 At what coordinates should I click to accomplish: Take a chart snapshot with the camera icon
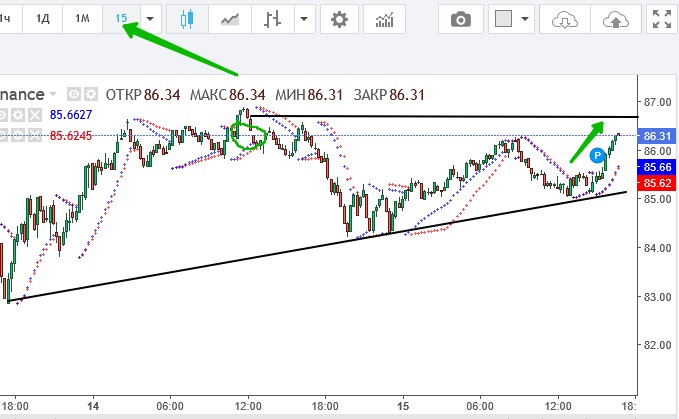tap(461, 19)
